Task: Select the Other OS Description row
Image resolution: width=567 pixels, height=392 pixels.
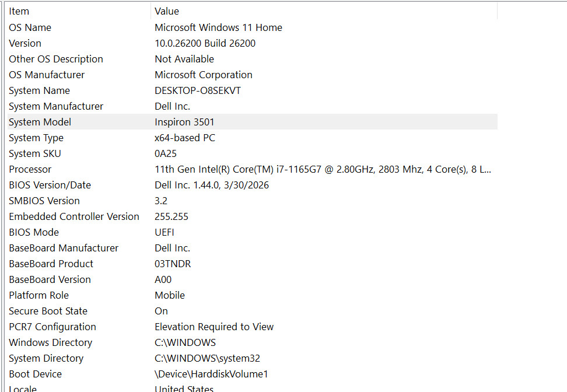Action: (253, 59)
